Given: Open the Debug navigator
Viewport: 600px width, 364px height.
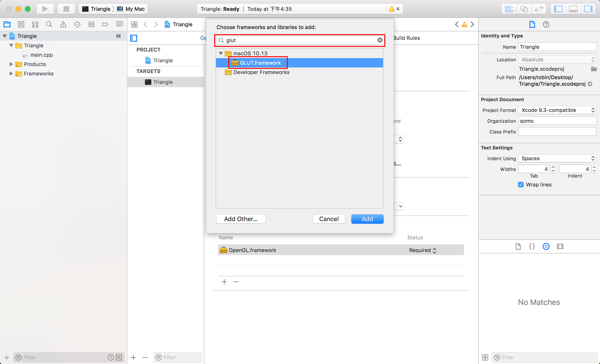Looking at the screenshot, I should [91, 24].
